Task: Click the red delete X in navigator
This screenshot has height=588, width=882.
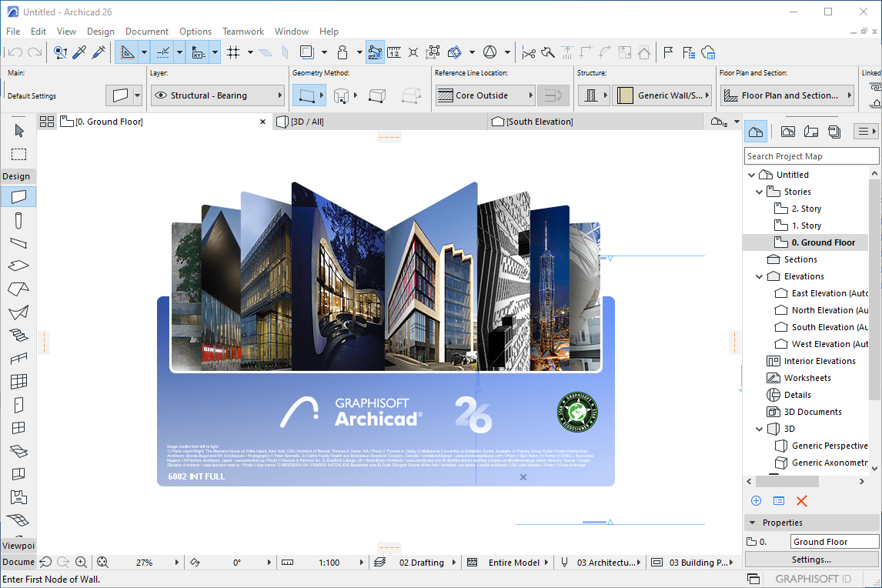Action: click(801, 501)
